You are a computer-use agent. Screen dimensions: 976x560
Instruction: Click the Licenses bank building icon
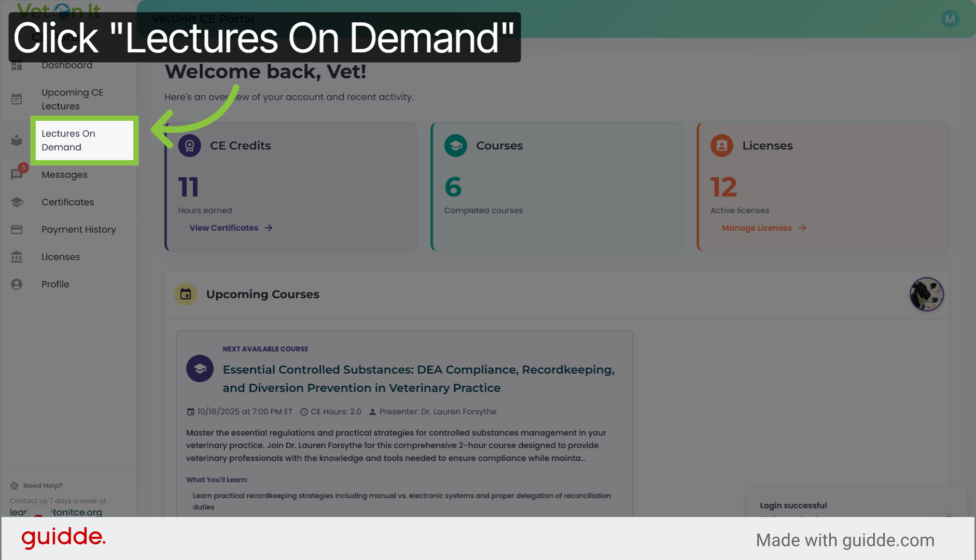pos(17,257)
